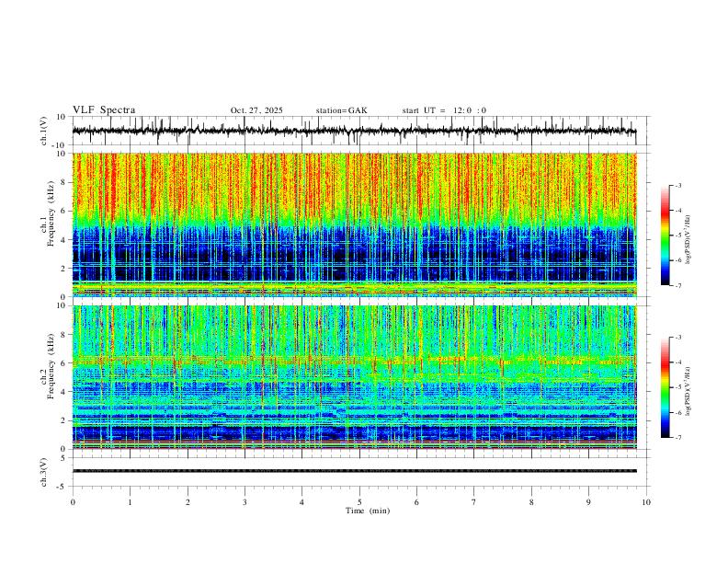
Task: Click the "start UT = 12:0 :0" text
Action: [x=444, y=110]
